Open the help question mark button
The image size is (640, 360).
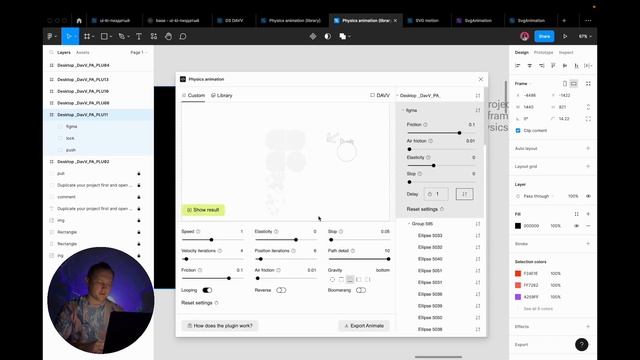(x=582, y=344)
